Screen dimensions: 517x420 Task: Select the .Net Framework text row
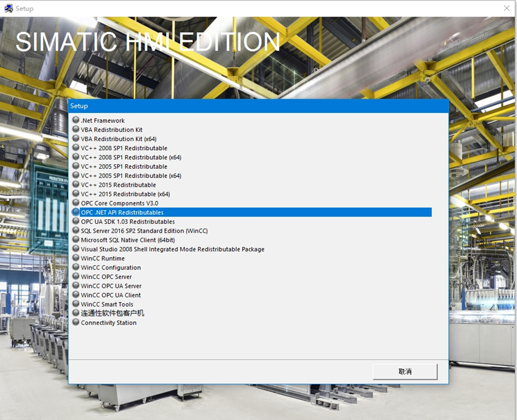pos(103,121)
